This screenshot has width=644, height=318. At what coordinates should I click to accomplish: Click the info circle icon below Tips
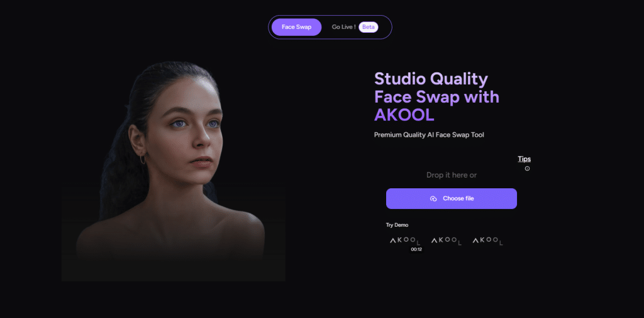pos(528,168)
